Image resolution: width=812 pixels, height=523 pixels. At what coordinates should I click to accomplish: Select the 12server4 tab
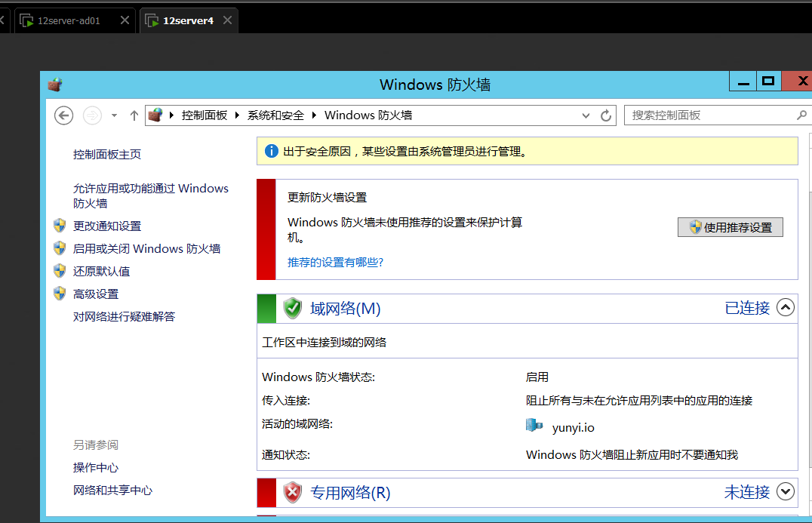tap(188, 20)
